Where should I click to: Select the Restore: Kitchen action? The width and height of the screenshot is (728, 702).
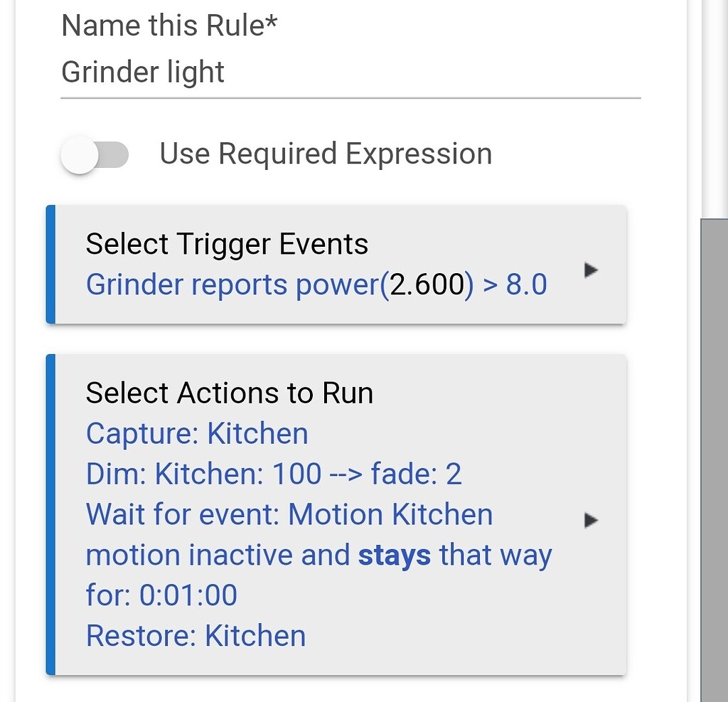(x=195, y=635)
